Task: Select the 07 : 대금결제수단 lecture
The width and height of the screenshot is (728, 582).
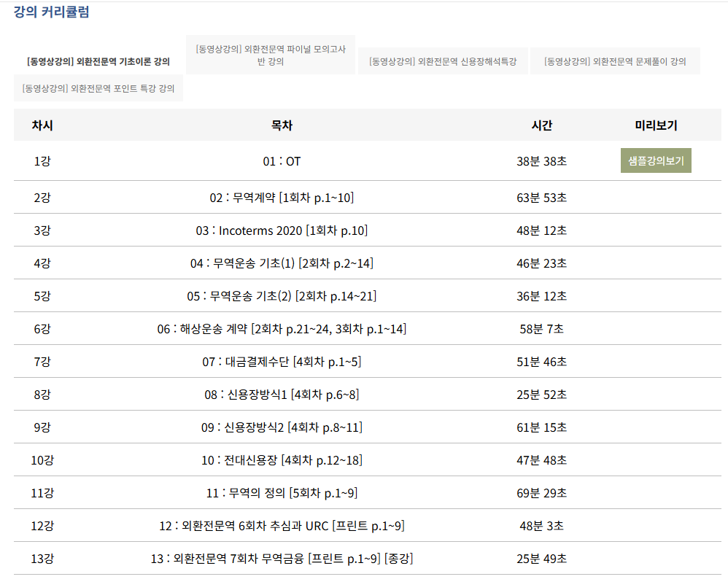Action: coord(282,362)
